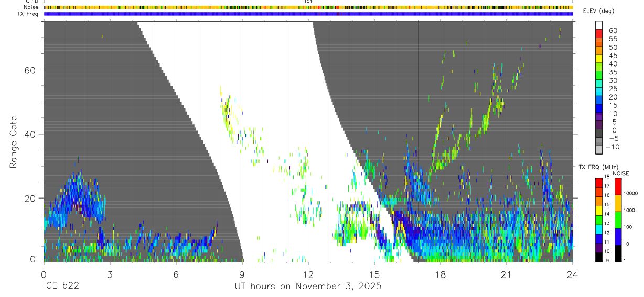
Task: Click the red swatch in the ELEV colorbar
Action: coord(599,34)
